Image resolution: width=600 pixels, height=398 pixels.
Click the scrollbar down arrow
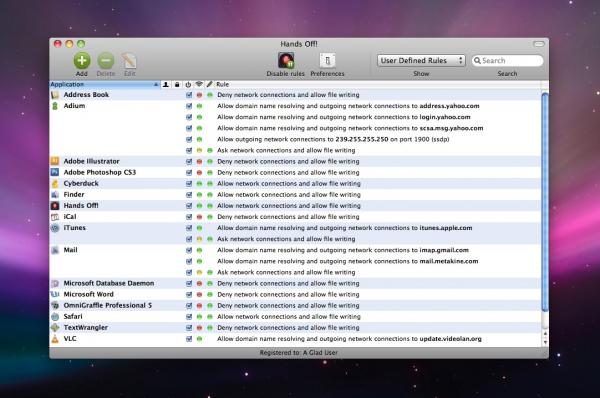click(545, 343)
